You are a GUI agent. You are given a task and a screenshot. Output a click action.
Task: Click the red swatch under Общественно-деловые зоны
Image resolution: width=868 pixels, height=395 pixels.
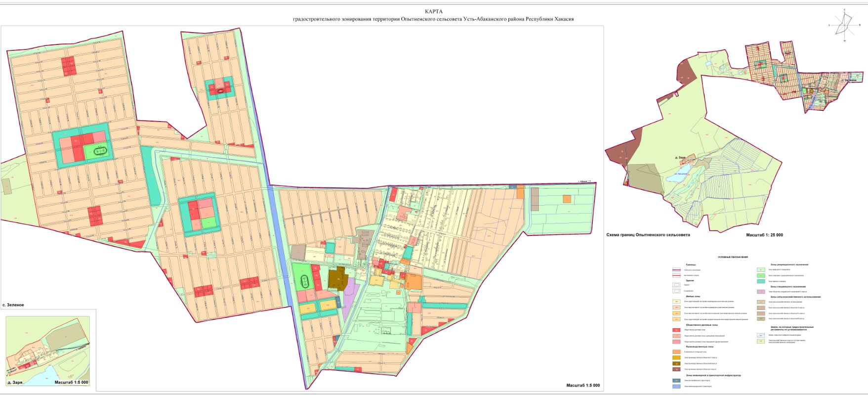(676, 330)
